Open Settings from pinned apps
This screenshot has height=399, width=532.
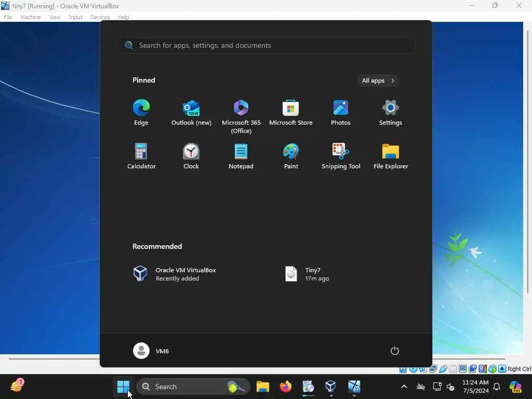(x=391, y=113)
